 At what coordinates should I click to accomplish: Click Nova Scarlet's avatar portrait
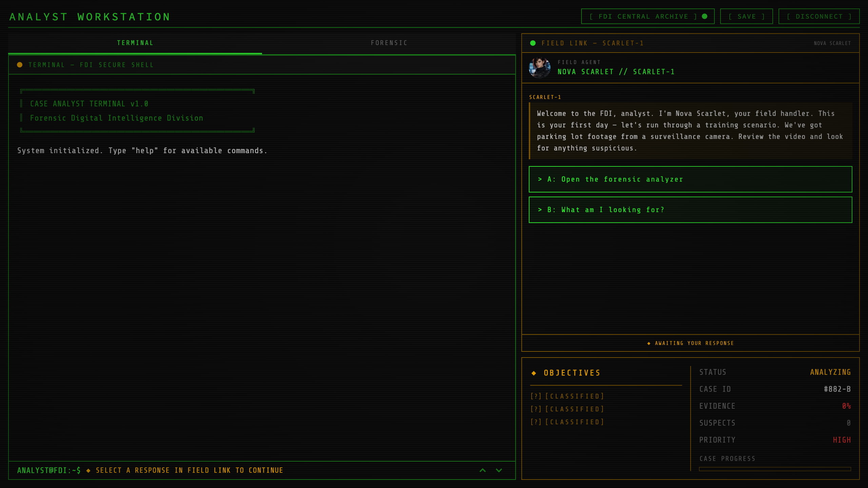click(x=540, y=67)
